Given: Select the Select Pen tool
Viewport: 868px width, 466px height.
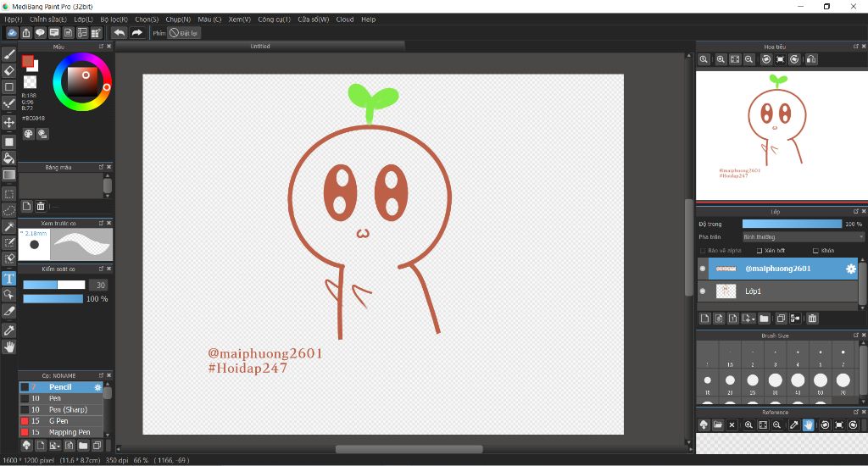Looking at the screenshot, I should tap(8, 242).
